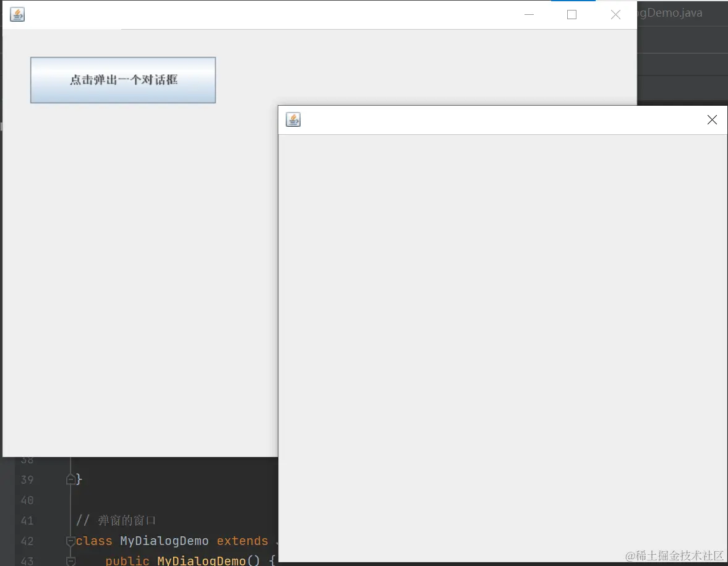The height and width of the screenshot is (566, 728).
Task: Click the extends keyword on line 42
Action: pos(242,541)
